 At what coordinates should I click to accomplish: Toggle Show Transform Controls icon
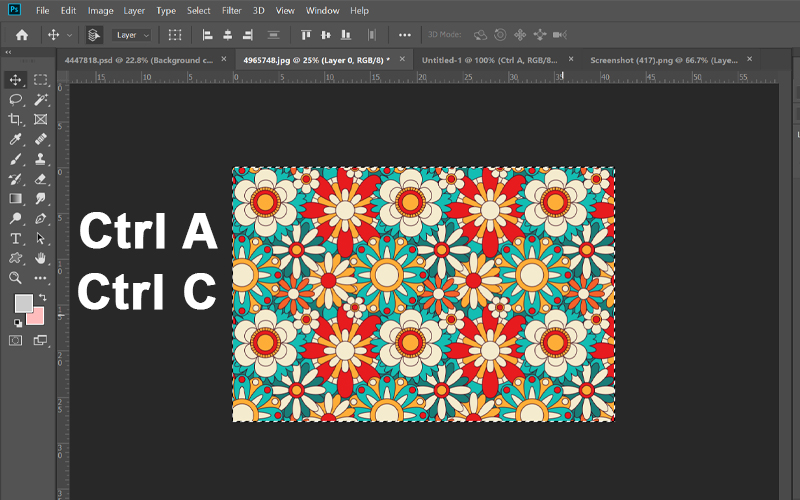(175, 35)
